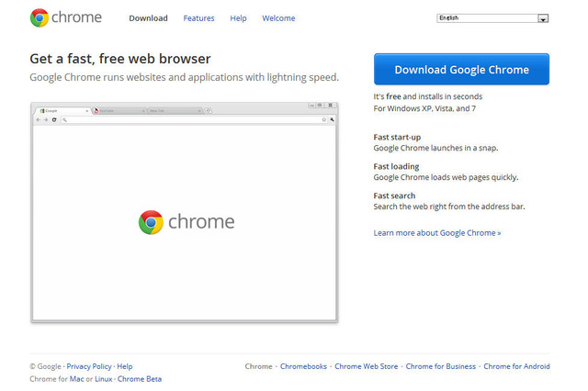Open the footer Help link
The width and height of the screenshot is (588, 391).
pos(125,366)
